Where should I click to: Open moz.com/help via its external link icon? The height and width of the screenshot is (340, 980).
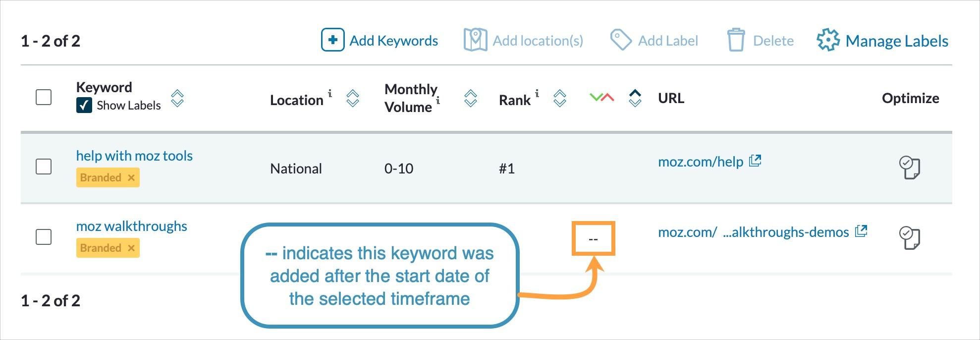point(755,161)
